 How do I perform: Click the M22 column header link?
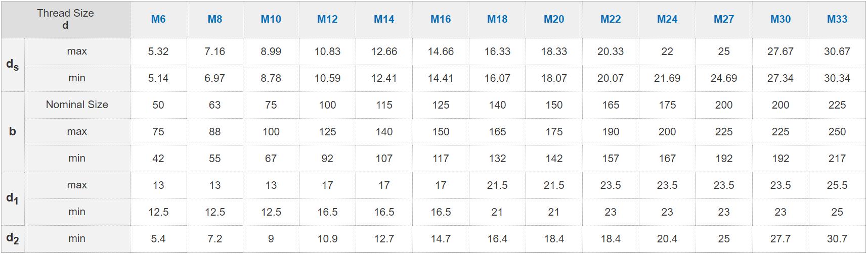click(611, 19)
